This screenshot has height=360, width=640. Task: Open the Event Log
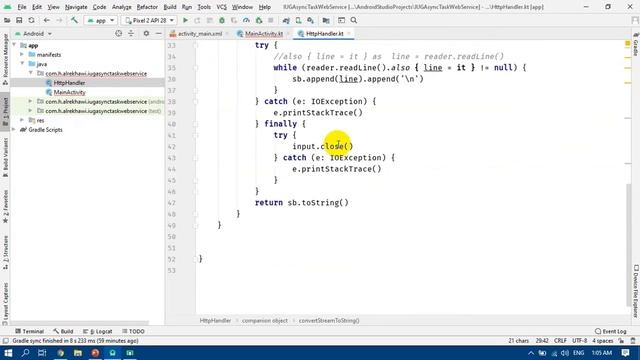pos(611,331)
